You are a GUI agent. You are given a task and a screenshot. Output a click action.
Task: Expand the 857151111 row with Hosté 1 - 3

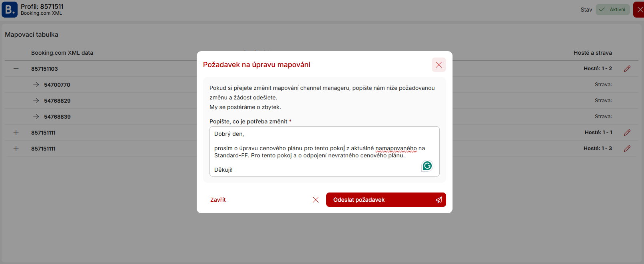(16, 149)
